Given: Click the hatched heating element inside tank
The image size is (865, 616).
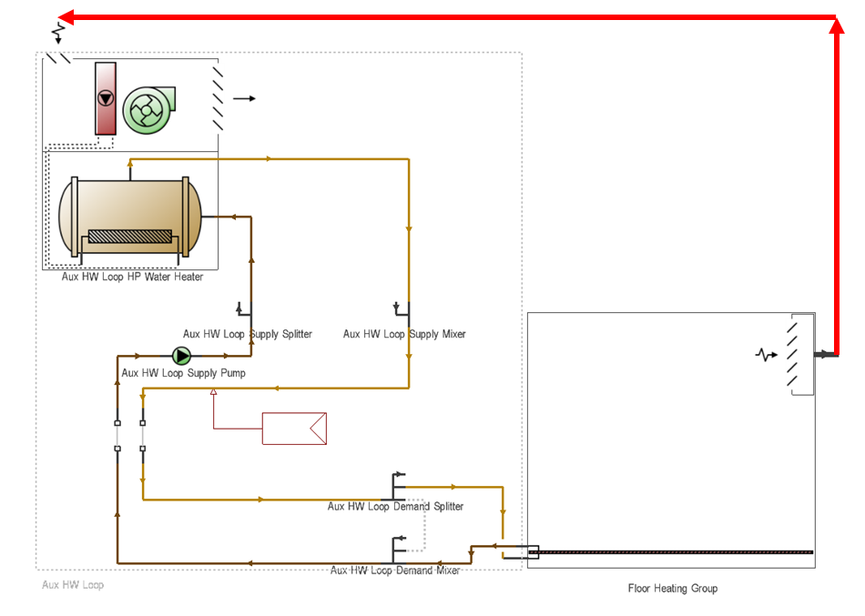Looking at the screenshot, I should point(130,236).
